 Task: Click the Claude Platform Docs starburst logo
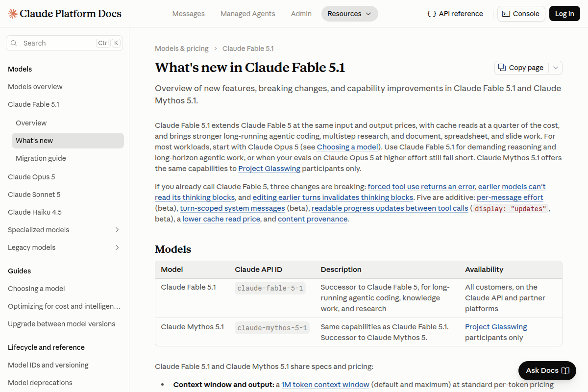tap(13, 14)
